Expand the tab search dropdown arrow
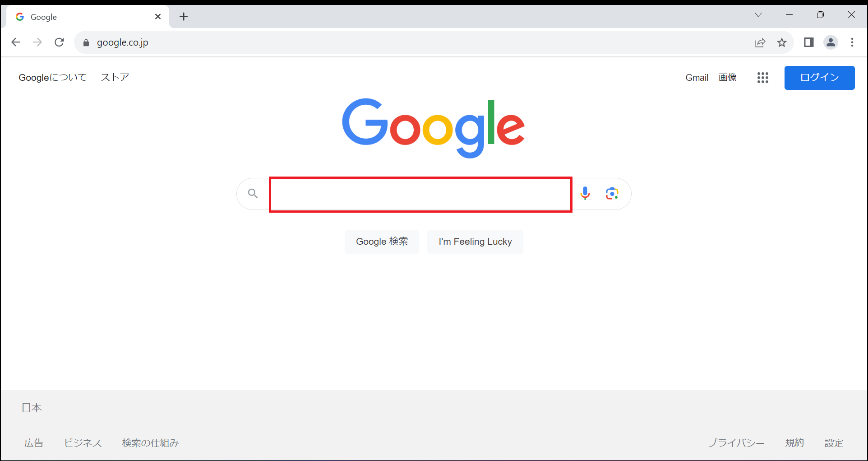The height and width of the screenshot is (461, 868). coord(758,15)
